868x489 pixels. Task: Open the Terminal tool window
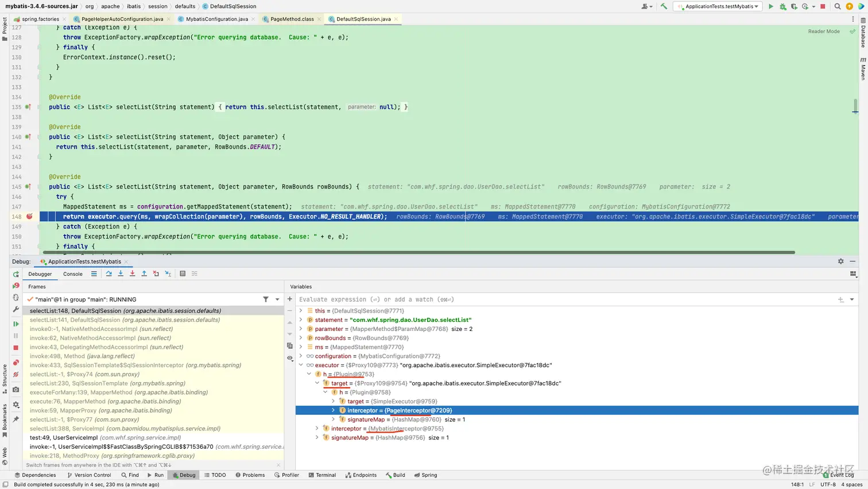[322, 475]
